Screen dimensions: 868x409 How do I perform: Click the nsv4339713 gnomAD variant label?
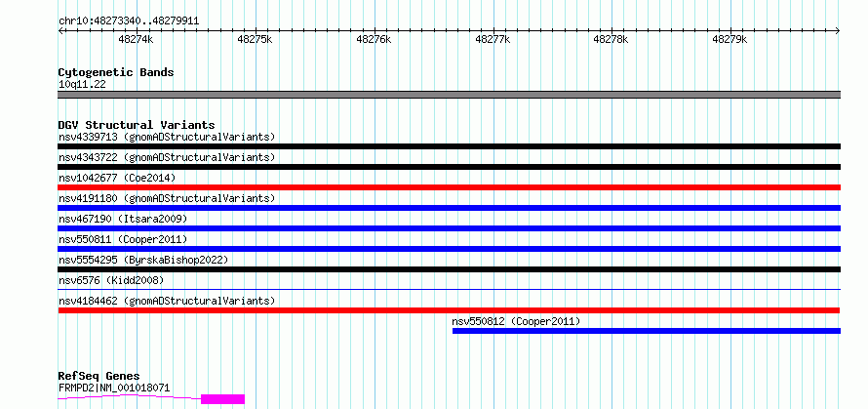(167, 137)
